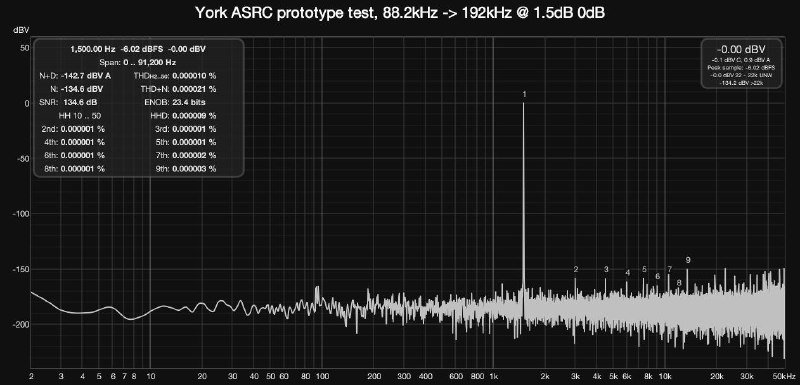Screen dimensions: 800x385
Task: Click the "800" frequency axis label
Action: pyautogui.click(x=477, y=376)
